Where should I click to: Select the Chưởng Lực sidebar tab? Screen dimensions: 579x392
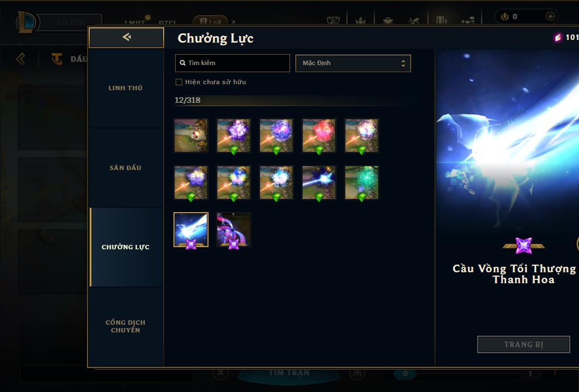tap(126, 247)
